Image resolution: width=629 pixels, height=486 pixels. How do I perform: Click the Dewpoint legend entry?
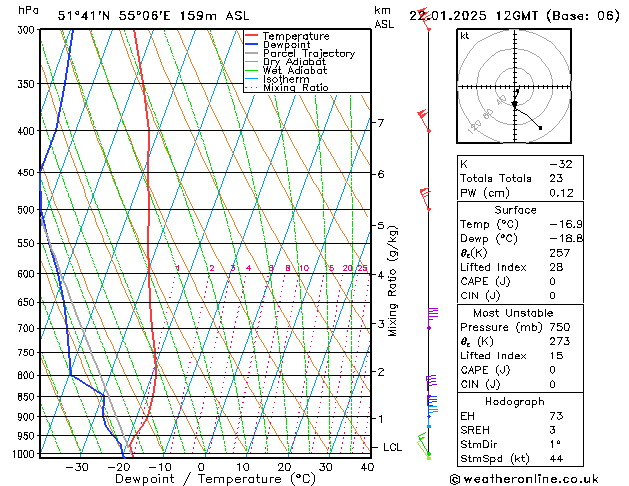(286, 45)
